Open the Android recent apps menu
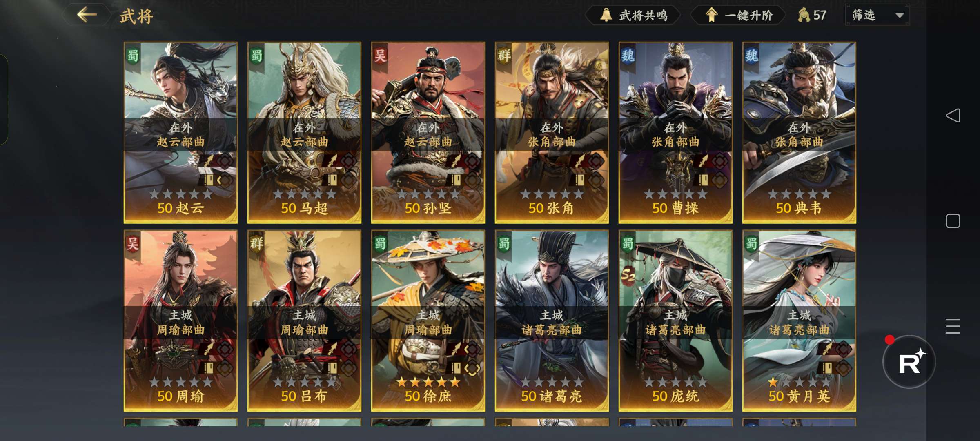The height and width of the screenshot is (441, 980). (x=953, y=326)
